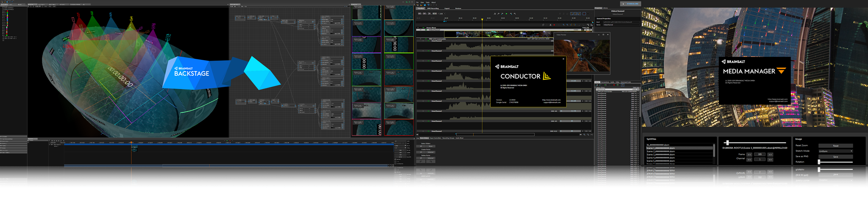The height and width of the screenshot is (197, 868).
Task: Open the Stretch-Mode Uniform dropdown
Action: click(x=836, y=151)
